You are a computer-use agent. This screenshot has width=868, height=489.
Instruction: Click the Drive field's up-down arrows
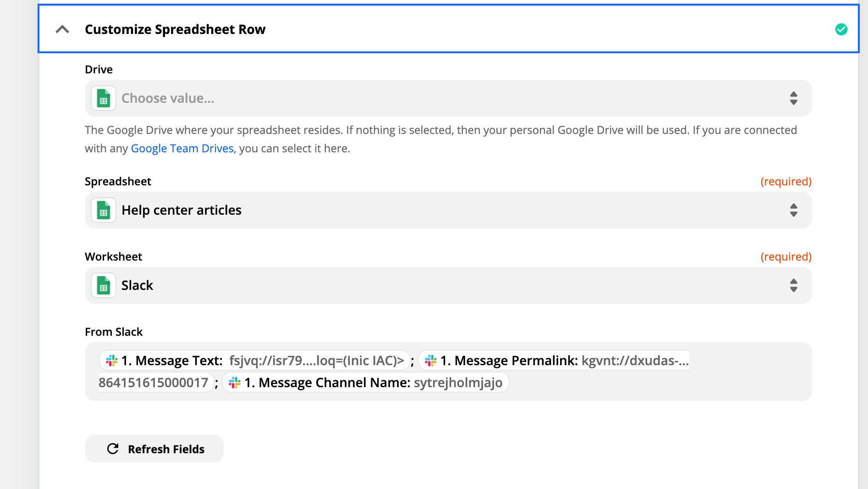[793, 98]
